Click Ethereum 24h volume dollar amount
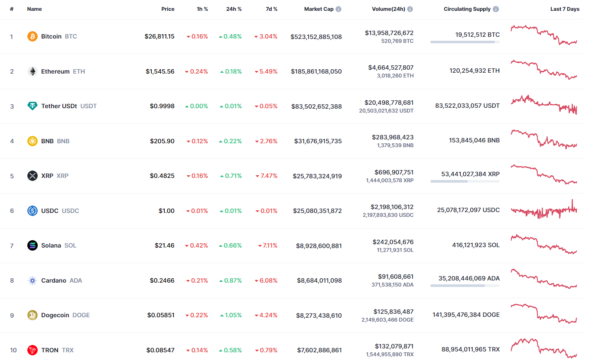 [391, 68]
